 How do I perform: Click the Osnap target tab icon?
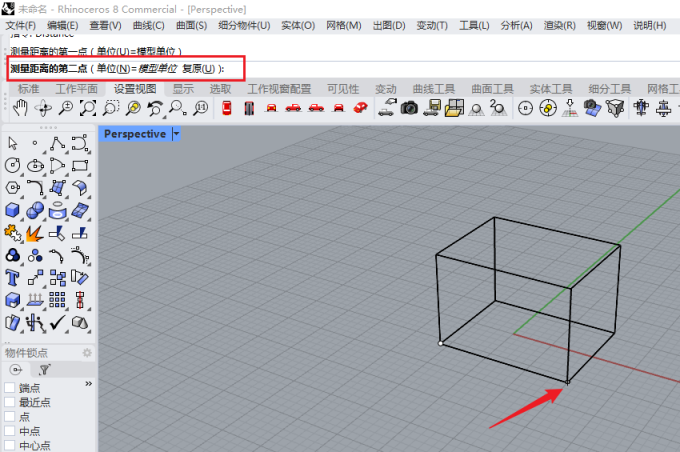[x=16, y=370]
